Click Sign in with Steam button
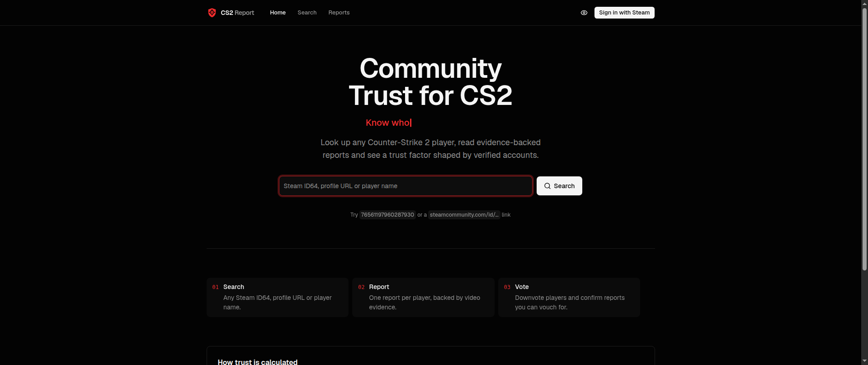 tap(624, 13)
